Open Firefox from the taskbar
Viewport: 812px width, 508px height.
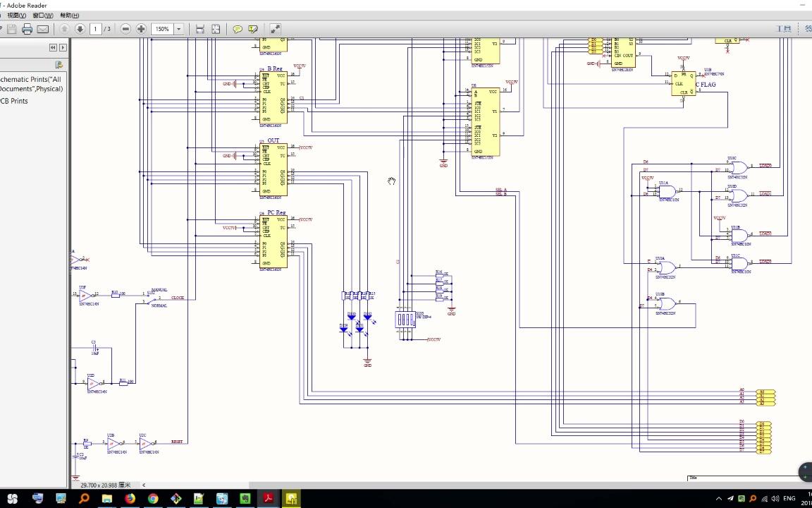point(130,499)
